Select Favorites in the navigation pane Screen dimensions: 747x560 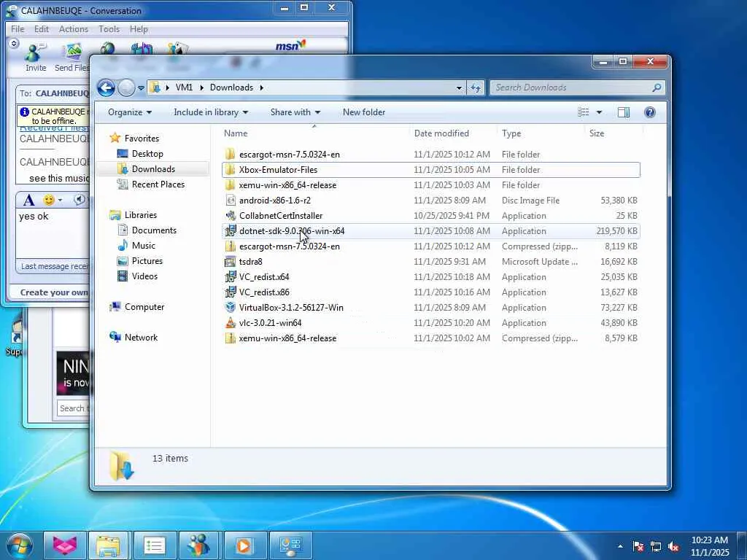tap(142, 138)
